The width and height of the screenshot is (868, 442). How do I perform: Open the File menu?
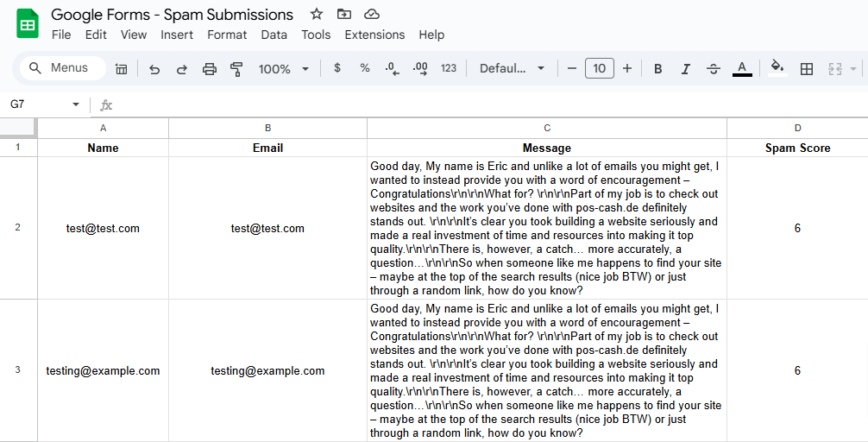(x=61, y=35)
